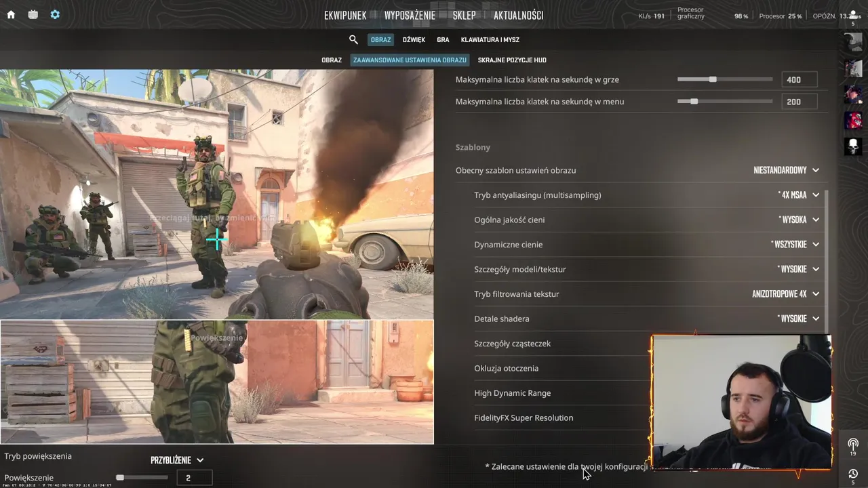Click the 'Tryb filtrowania tekstur' label
Image resolution: width=868 pixels, height=488 pixels.
point(517,294)
